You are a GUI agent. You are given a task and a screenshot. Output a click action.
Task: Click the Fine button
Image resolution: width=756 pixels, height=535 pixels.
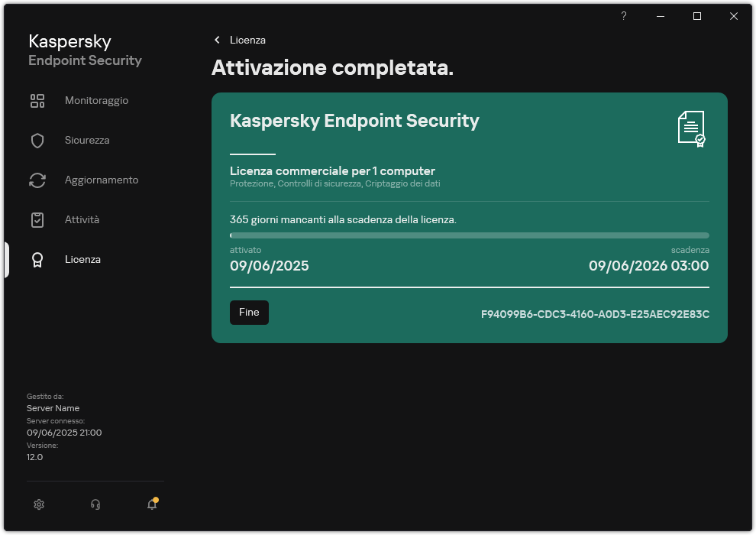[249, 312]
